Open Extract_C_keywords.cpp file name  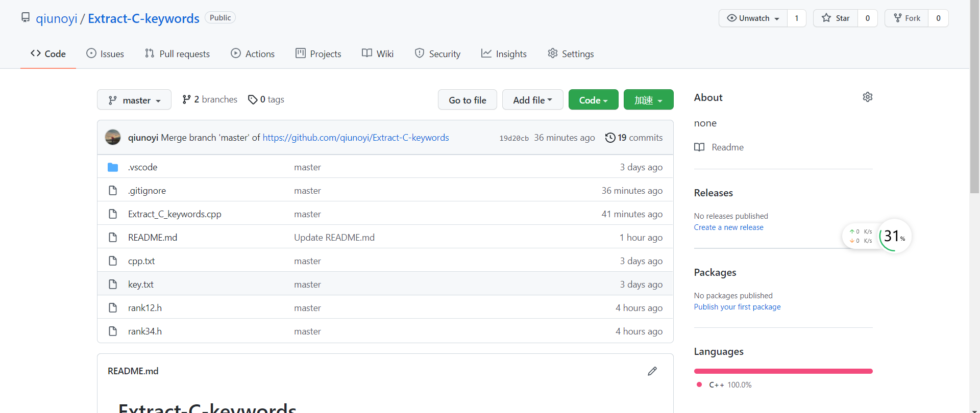pyautogui.click(x=175, y=214)
